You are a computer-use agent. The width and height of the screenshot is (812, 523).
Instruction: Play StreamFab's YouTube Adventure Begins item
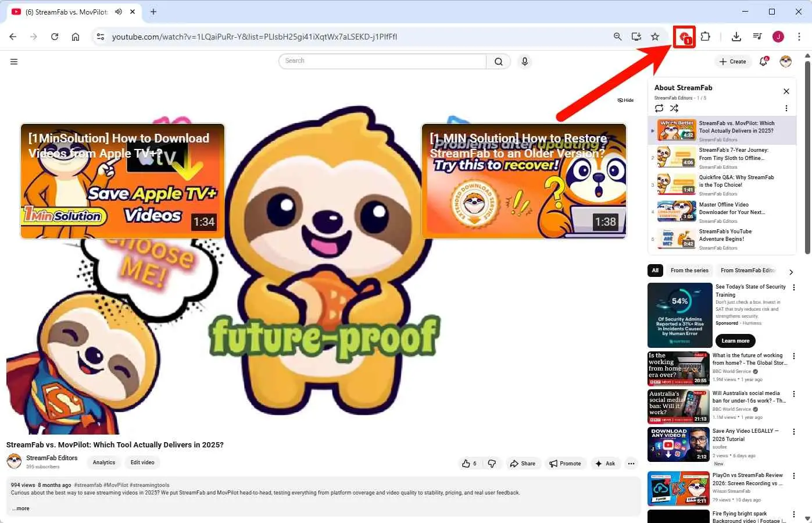coord(722,239)
